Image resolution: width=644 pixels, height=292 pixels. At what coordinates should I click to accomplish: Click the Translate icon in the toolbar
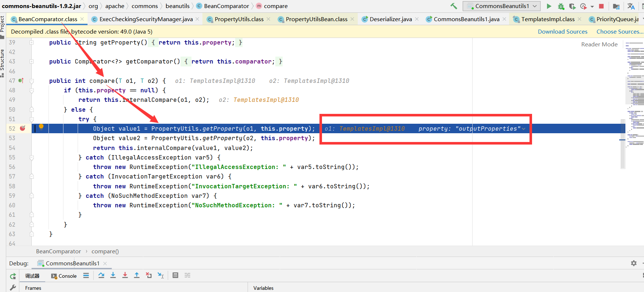click(631, 6)
